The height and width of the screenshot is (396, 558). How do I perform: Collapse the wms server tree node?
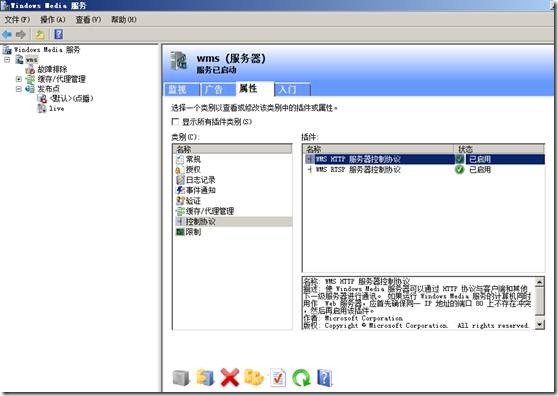pyautogui.click(x=7, y=59)
